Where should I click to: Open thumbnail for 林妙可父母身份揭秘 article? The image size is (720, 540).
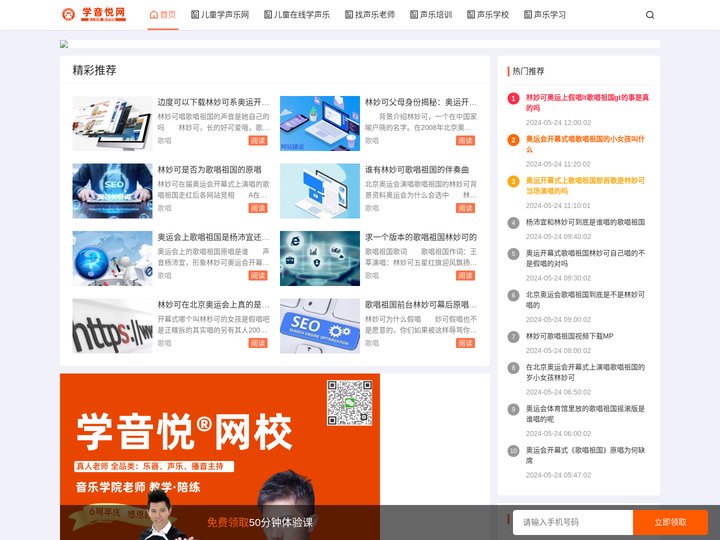pos(320,123)
